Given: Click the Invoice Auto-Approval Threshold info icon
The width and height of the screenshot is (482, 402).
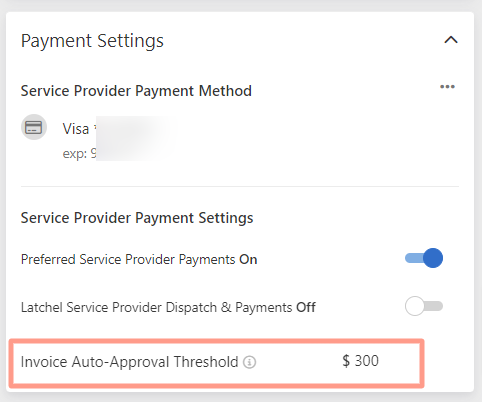Looking at the screenshot, I should (x=249, y=362).
